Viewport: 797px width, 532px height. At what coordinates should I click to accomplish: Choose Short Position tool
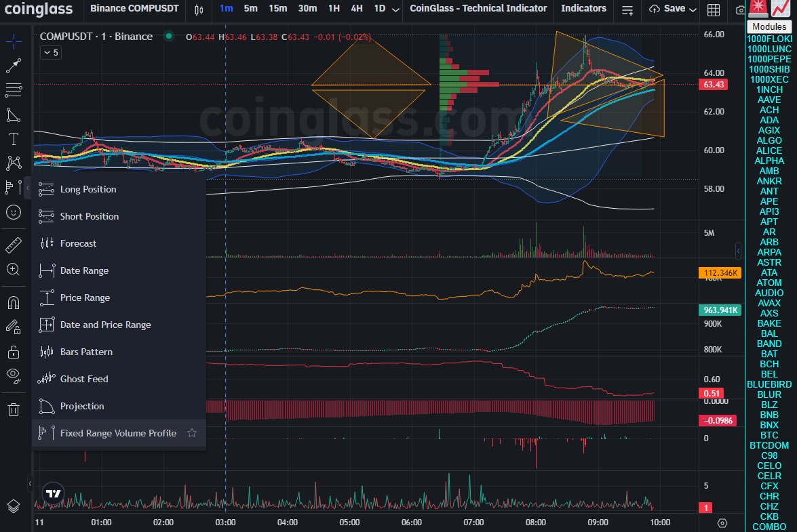point(119,216)
